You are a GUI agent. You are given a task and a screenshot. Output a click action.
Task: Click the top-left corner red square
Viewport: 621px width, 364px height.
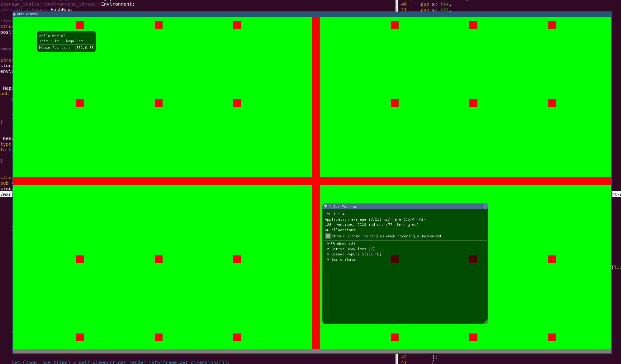[x=80, y=25]
